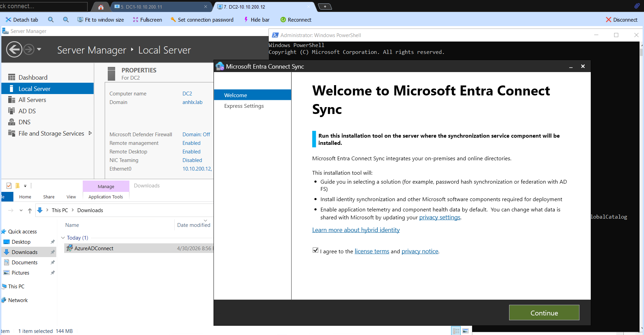Collapse the Today (1) file group
The image size is (644, 335).
coord(63,238)
